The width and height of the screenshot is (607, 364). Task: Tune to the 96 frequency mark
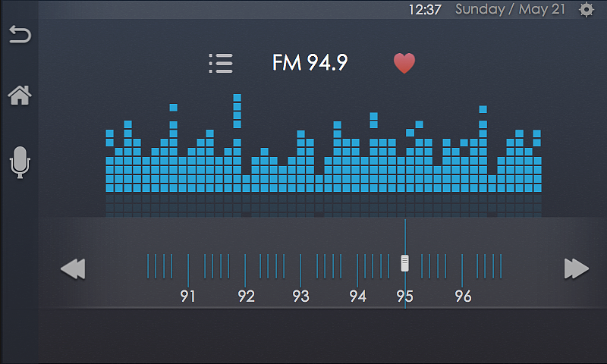(463, 297)
